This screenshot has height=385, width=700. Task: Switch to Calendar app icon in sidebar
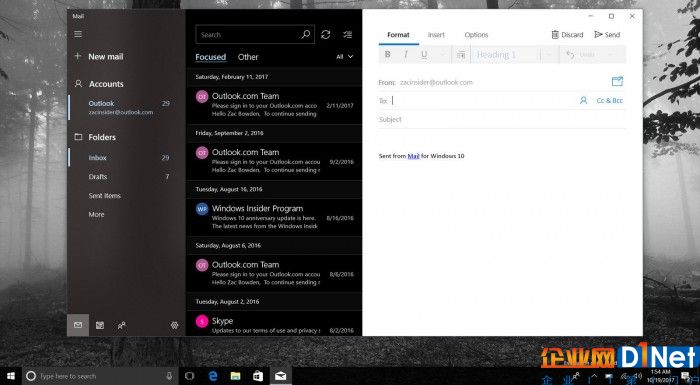pos(100,325)
